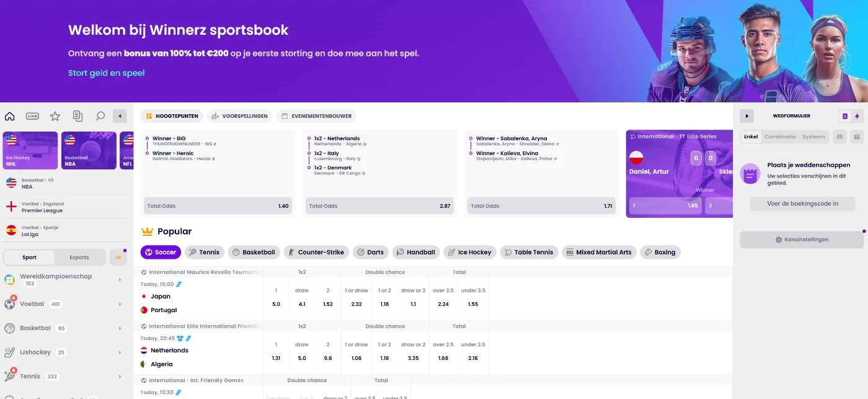This screenshot has height=399, width=868.
Task: Switch to Sport toggle
Action: coord(29,258)
